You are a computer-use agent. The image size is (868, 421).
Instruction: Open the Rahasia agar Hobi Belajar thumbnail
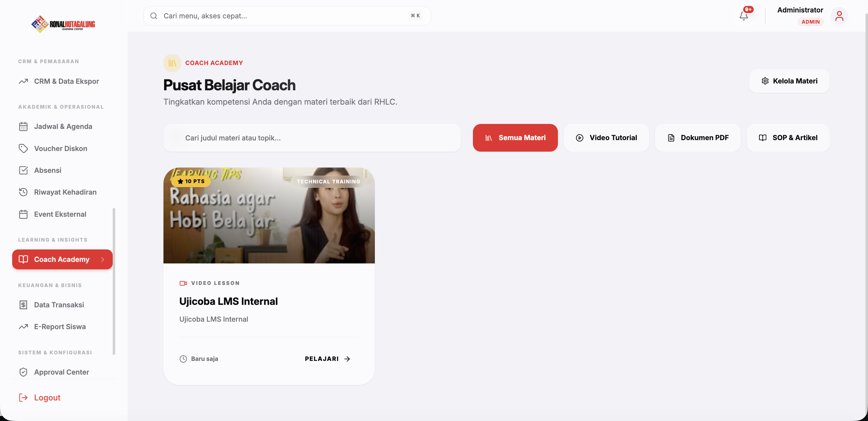point(269,215)
